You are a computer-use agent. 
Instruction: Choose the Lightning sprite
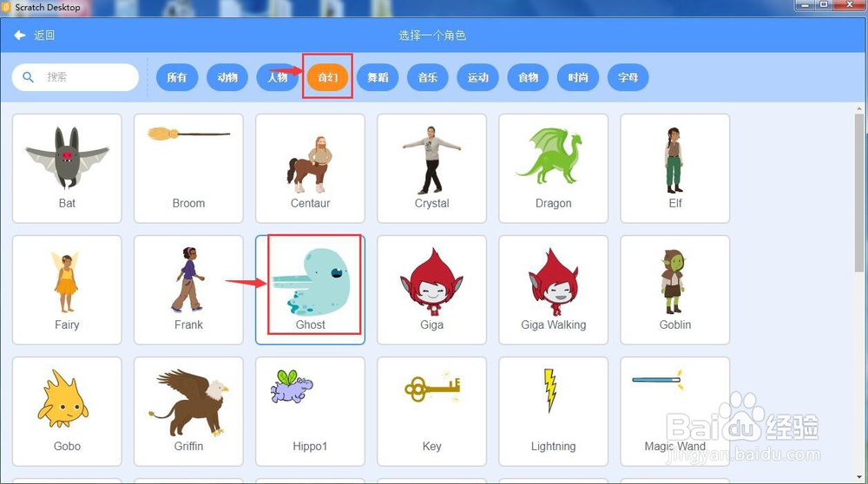coord(554,411)
